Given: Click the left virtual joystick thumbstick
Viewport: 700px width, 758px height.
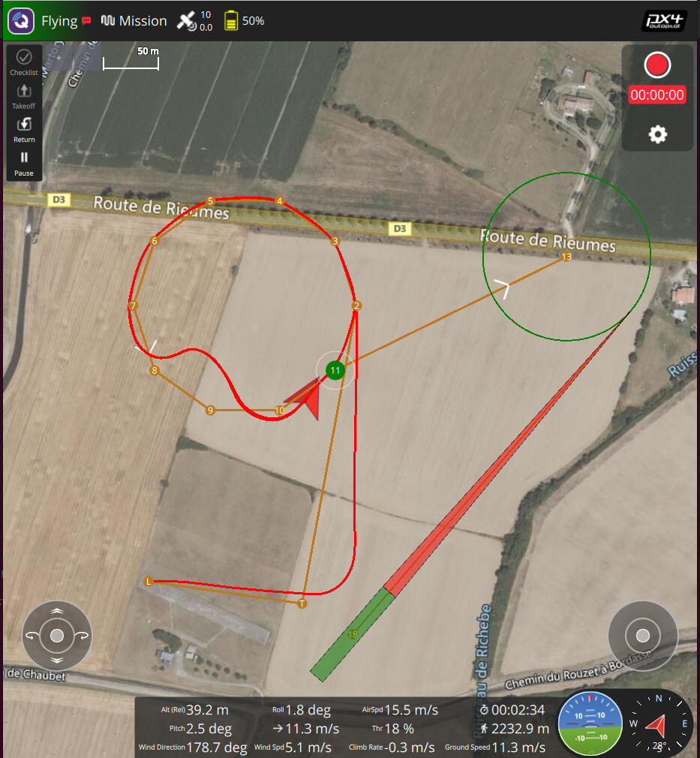Looking at the screenshot, I should point(57,635).
